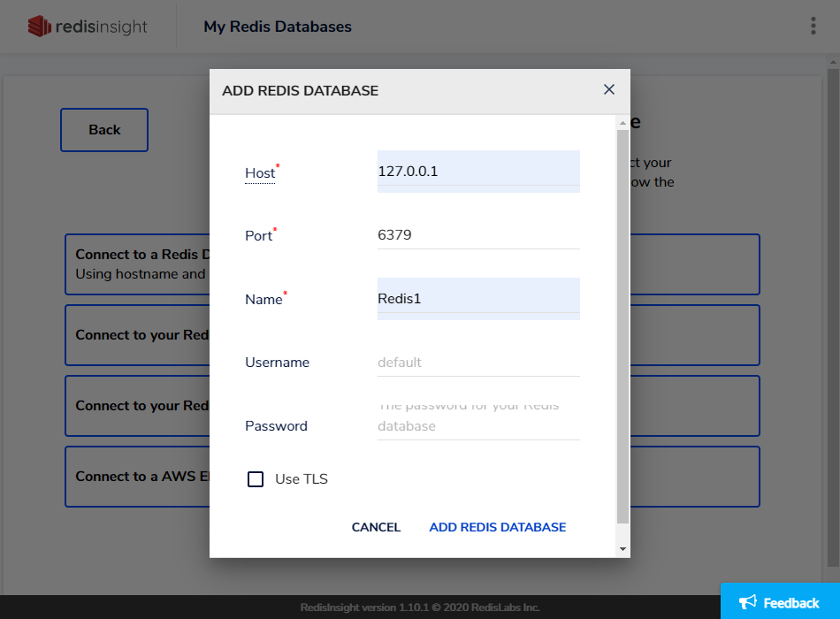Click the ADD REDIS DATABASE dialog title
The image size is (840, 619).
pos(300,90)
